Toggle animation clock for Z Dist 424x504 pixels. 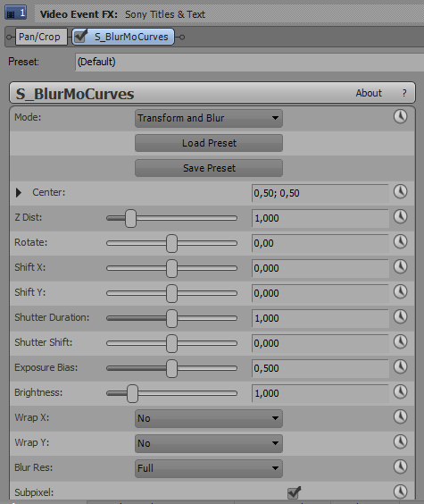coord(400,217)
